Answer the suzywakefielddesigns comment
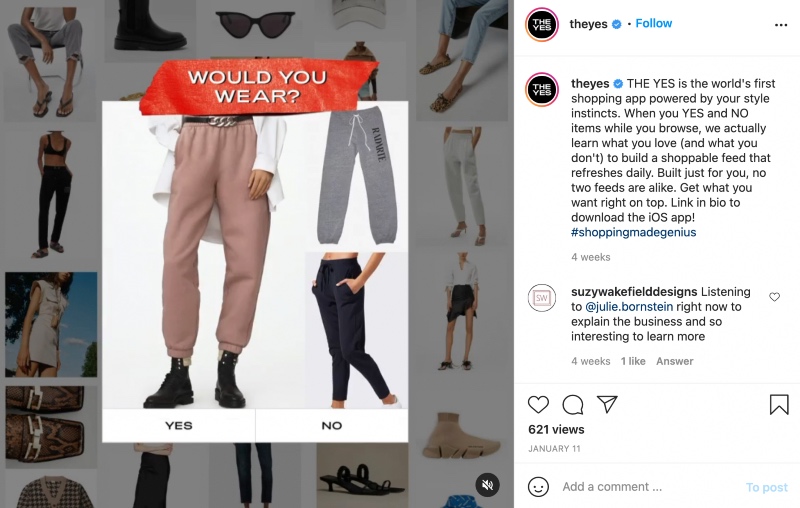The image size is (800, 508). point(674,361)
